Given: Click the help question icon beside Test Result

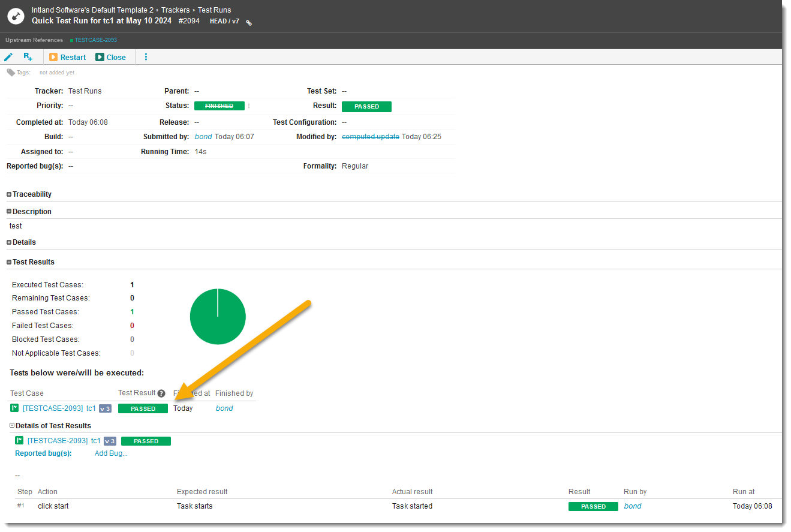Looking at the screenshot, I should pyautogui.click(x=161, y=393).
